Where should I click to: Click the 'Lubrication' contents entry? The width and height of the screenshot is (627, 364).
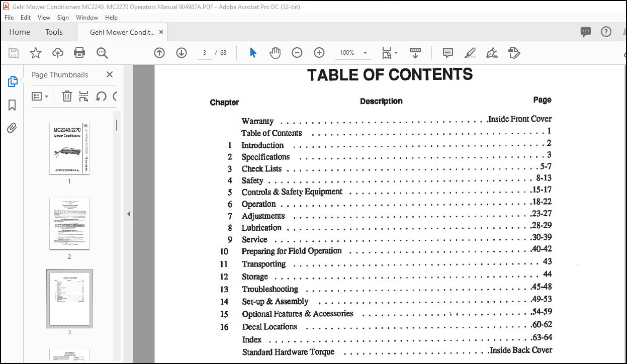click(x=261, y=228)
